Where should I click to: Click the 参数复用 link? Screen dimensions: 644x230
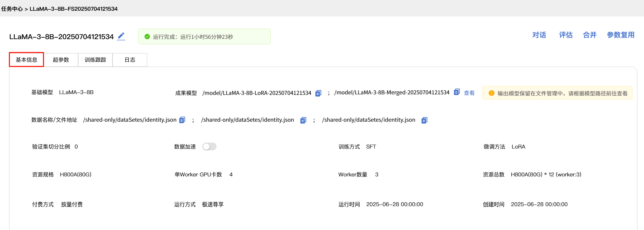point(620,35)
